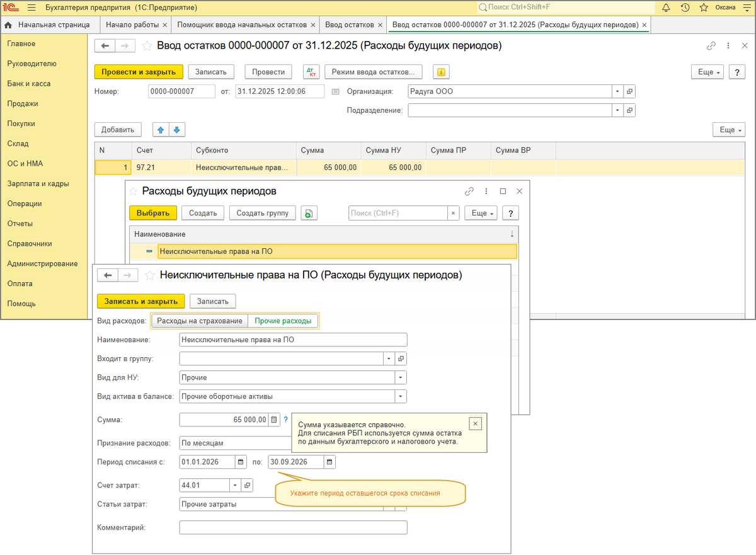
Task: Move row down with blue arrow
Action: click(176, 130)
